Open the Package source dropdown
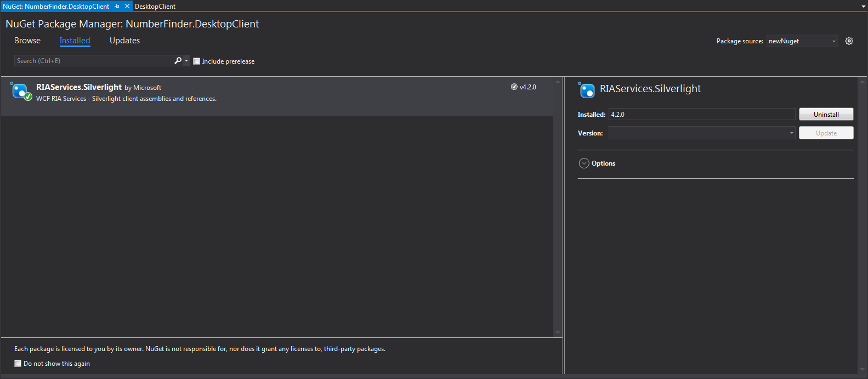Screen dimensions: 868x379 tap(802, 41)
